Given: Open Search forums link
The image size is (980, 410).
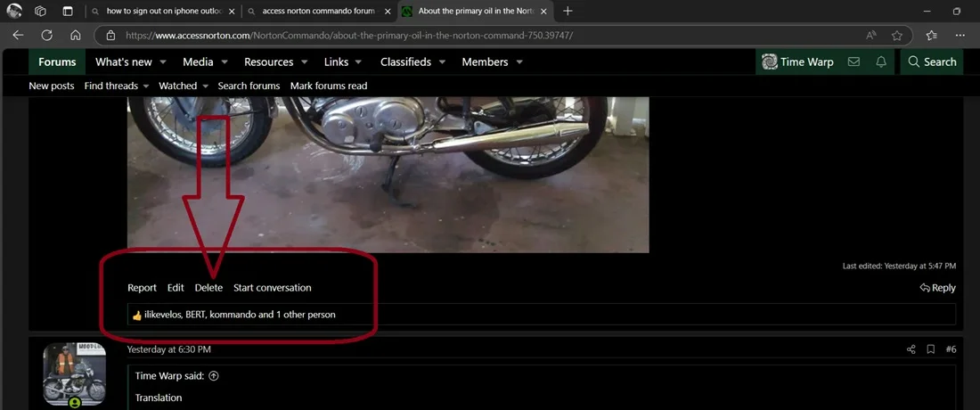Looking at the screenshot, I should pyautogui.click(x=249, y=86).
